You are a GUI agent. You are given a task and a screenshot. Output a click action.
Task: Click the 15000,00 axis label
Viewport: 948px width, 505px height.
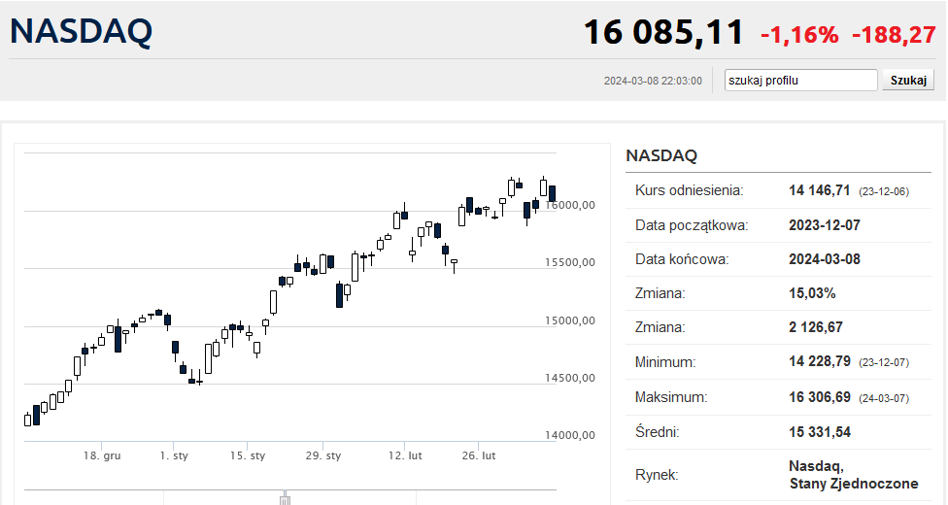(570, 321)
